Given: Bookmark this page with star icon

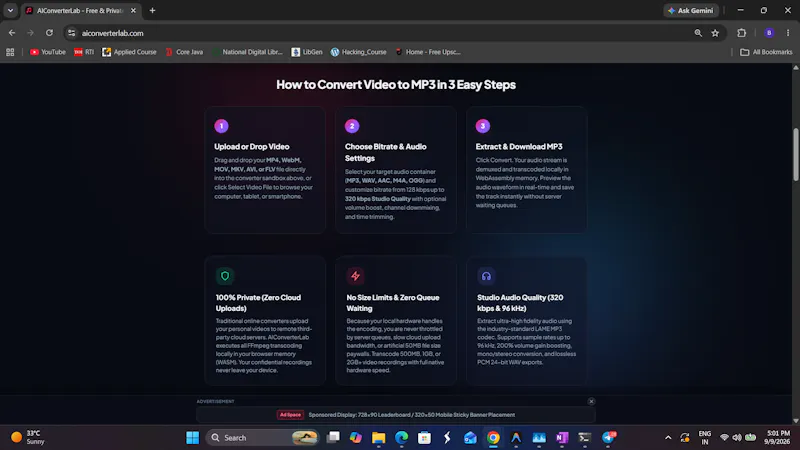Looking at the screenshot, I should pyautogui.click(x=715, y=33).
